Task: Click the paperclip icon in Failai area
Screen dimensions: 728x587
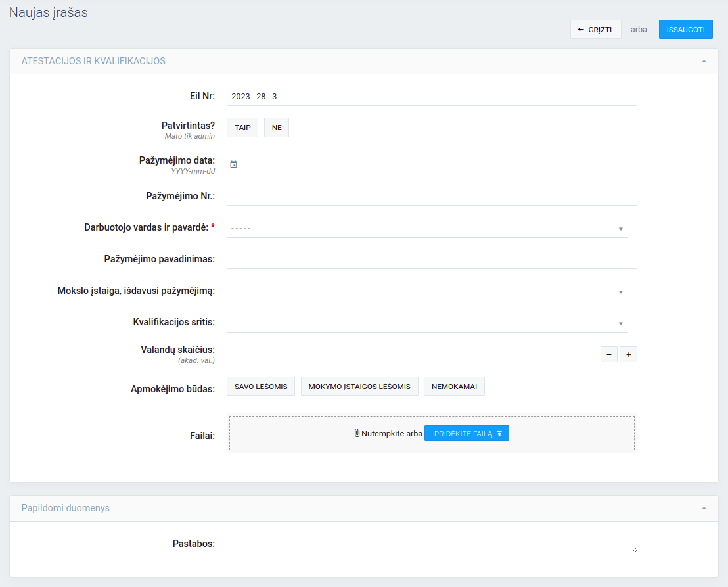Action: (357, 433)
